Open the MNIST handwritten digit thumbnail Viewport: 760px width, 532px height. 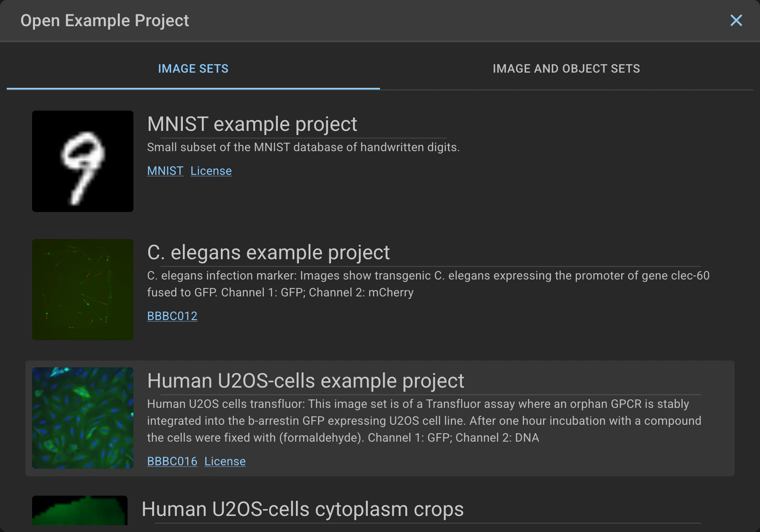(x=83, y=161)
